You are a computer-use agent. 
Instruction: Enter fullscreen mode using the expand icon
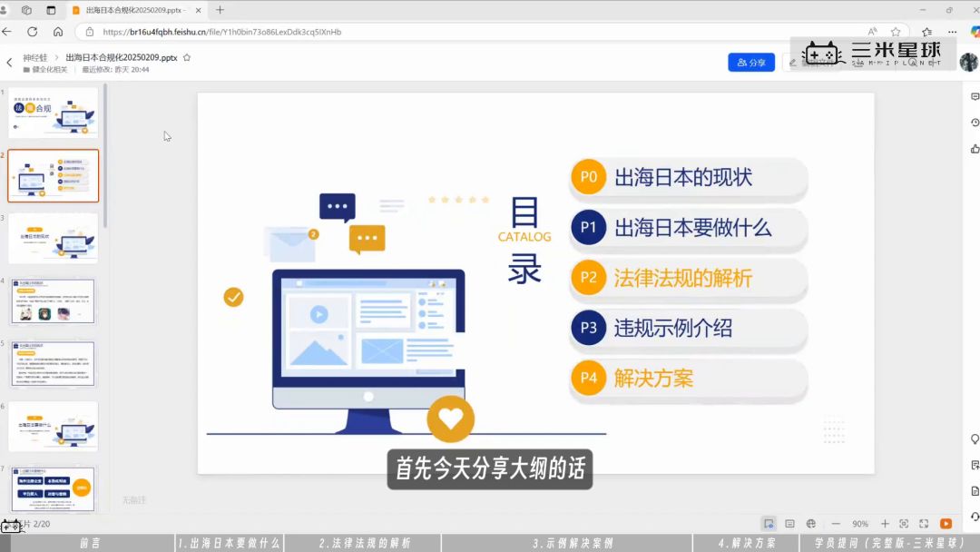pyautogui.click(x=924, y=524)
